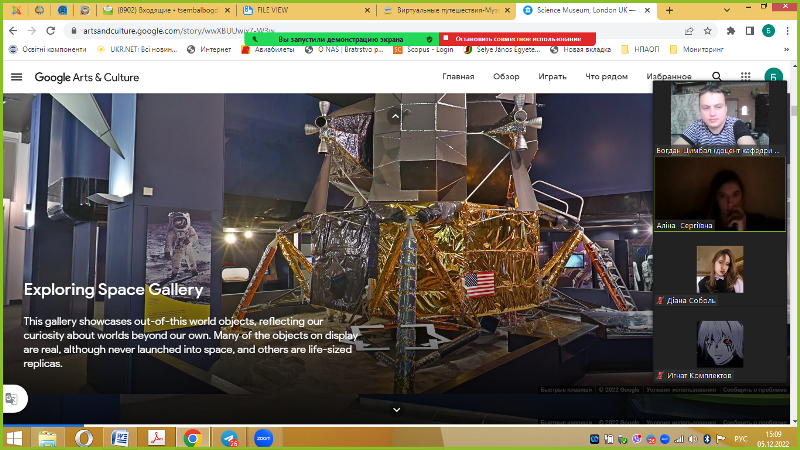800x450 pixels.
Task: Click the muted mic icon beside Игнат Комплектов
Action: pyautogui.click(x=660, y=376)
